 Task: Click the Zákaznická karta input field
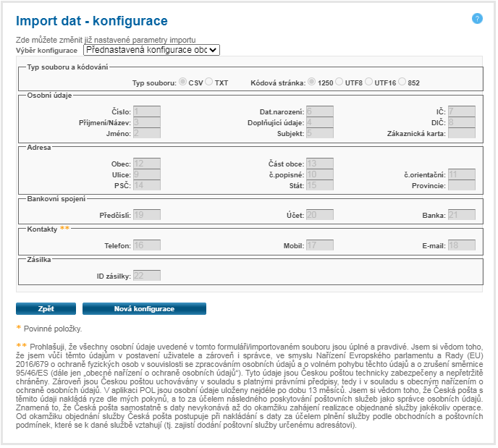461,133
